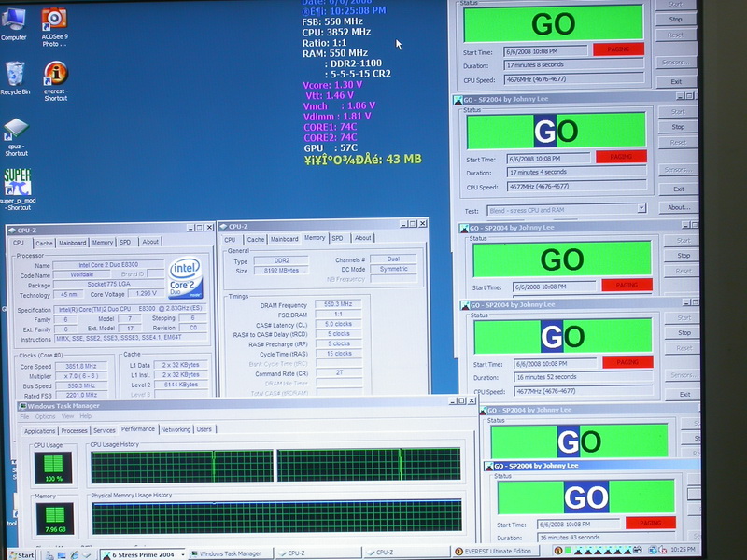Screen dimensions: 747x560
Task: Click the Intel Core 2 Duo logo in CPU-Z
Action: click(185, 278)
